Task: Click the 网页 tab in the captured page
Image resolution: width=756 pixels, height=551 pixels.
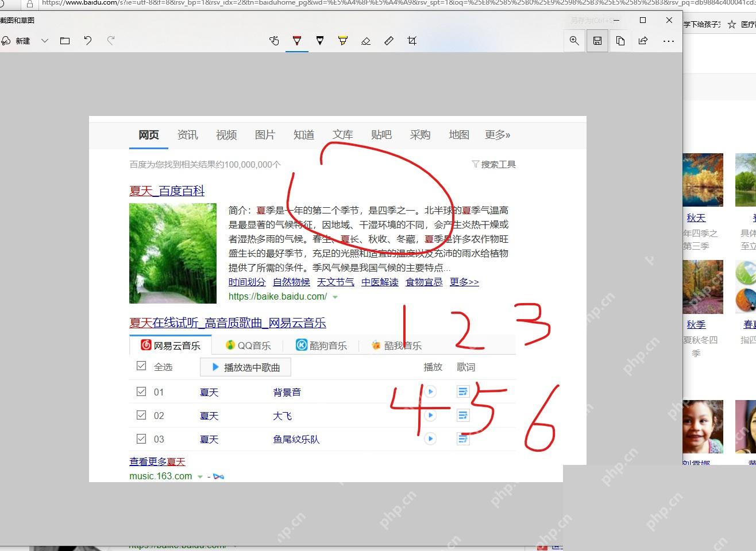Action: point(149,135)
